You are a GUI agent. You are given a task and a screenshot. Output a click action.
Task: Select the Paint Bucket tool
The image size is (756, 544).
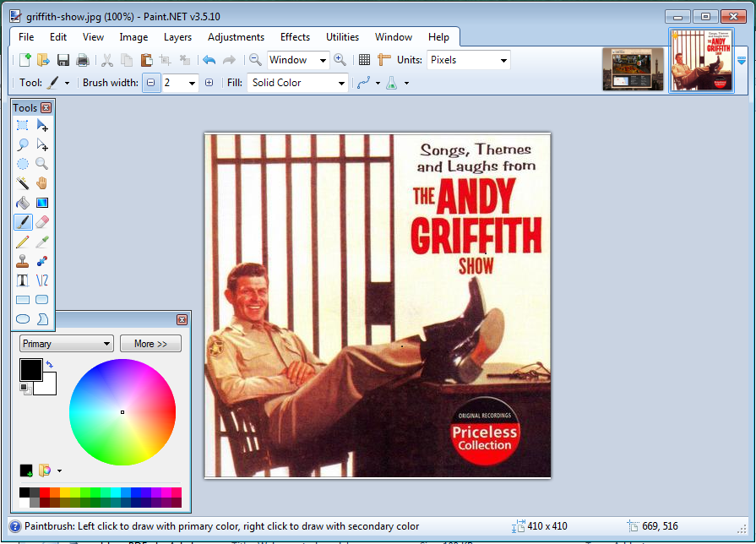click(x=23, y=203)
